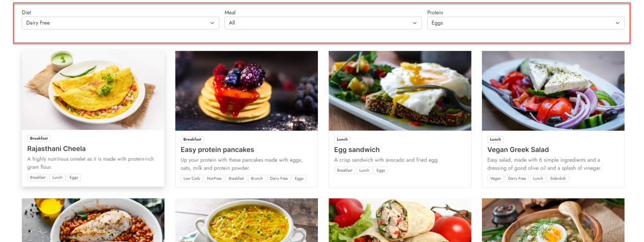Screen dimensions: 644x242
Task: Open the Protein dropdown showing Eggs
Action: (526, 23)
